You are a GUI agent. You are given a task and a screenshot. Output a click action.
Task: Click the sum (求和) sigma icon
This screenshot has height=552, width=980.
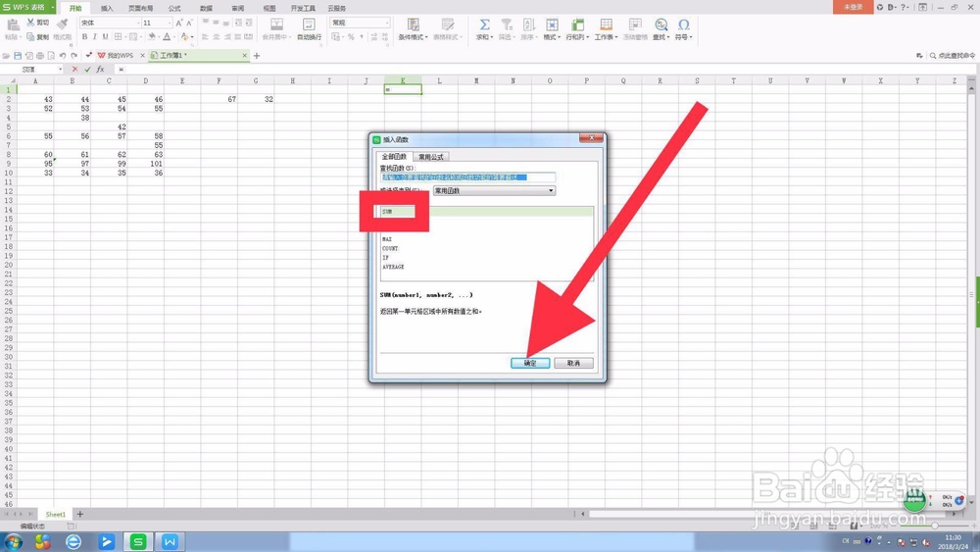click(x=484, y=25)
